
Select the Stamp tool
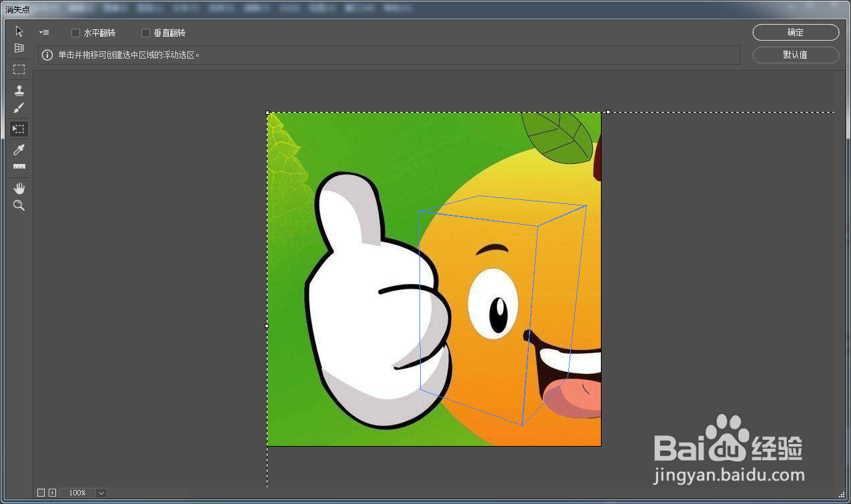[19, 91]
